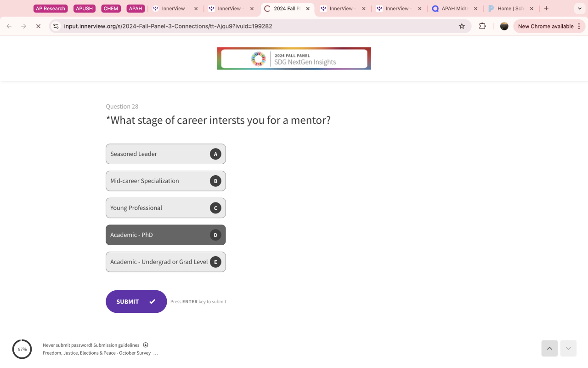Open submission guidelines download icon
Screen dimensions: 588x368
pos(146,345)
